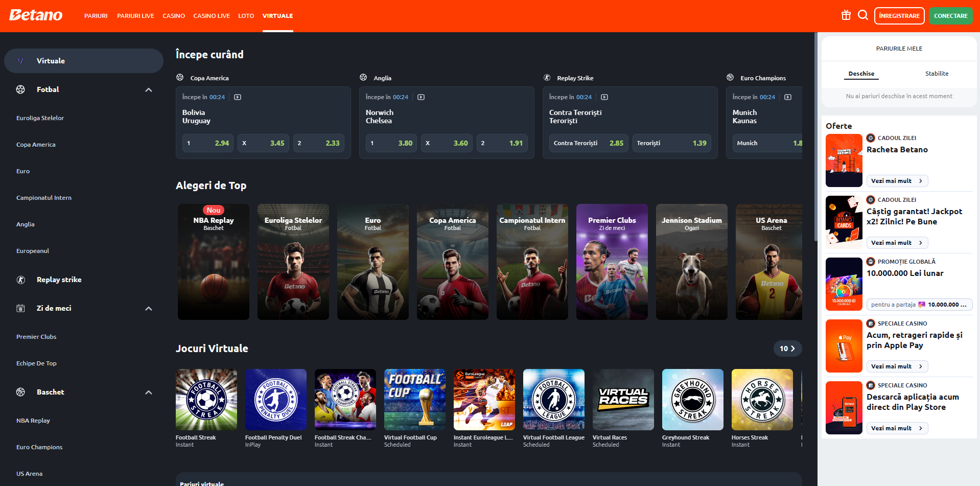Open the NBA Replay top pick card

point(214,262)
